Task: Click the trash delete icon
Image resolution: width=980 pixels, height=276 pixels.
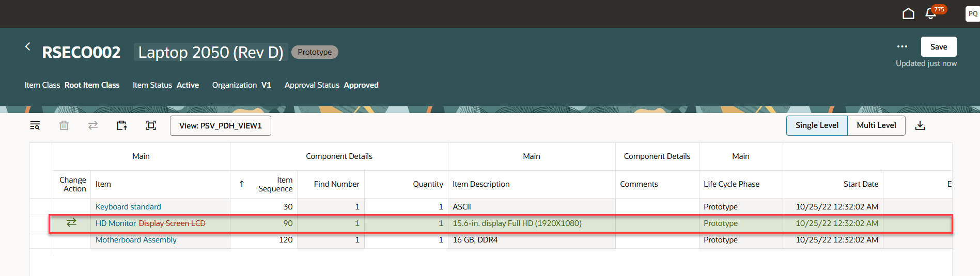Action: (64, 125)
